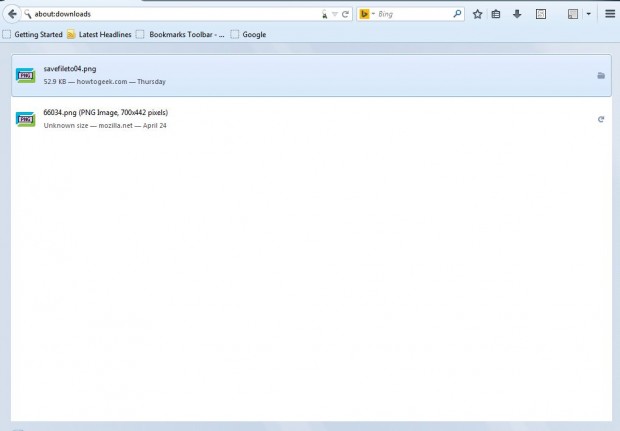620x431 pixels.
Task: Go back with the back arrow button
Action: (12, 14)
